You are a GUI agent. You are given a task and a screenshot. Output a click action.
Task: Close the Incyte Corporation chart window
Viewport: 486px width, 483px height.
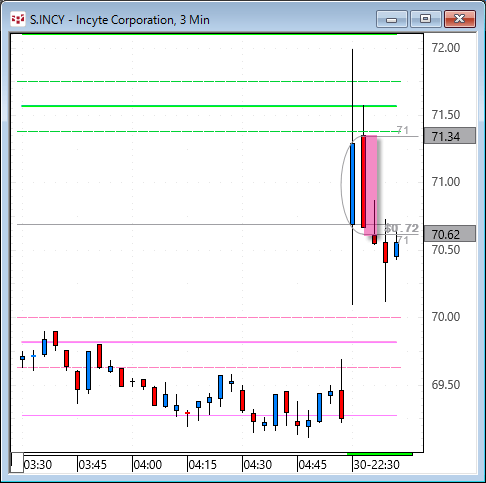tap(460, 19)
